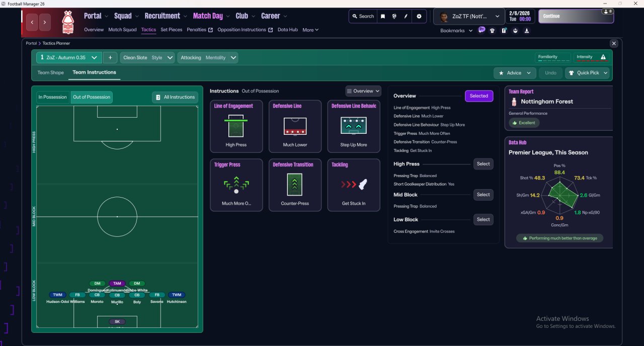This screenshot has width=644, height=346.
Task: Click Select for Low Block section
Action: 484,220
